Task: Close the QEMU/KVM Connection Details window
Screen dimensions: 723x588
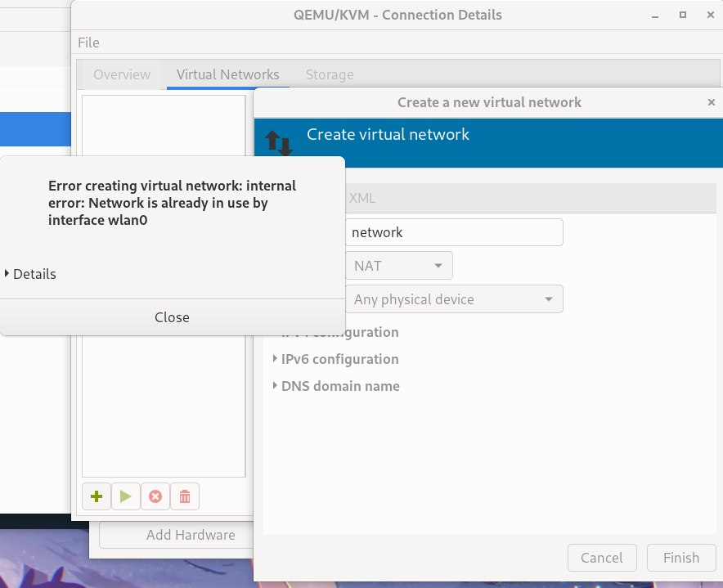Action: click(711, 15)
